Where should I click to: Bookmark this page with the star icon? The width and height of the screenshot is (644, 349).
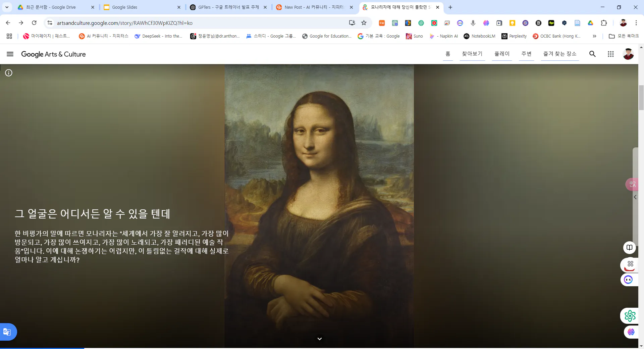[364, 23]
